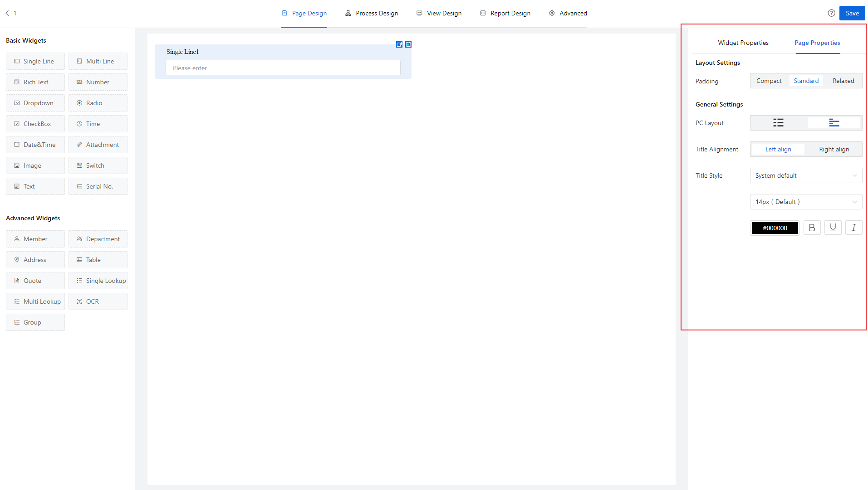Image resolution: width=868 pixels, height=490 pixels.
Task: Open the help question mark icon
Action: click(x=831, y=13)
